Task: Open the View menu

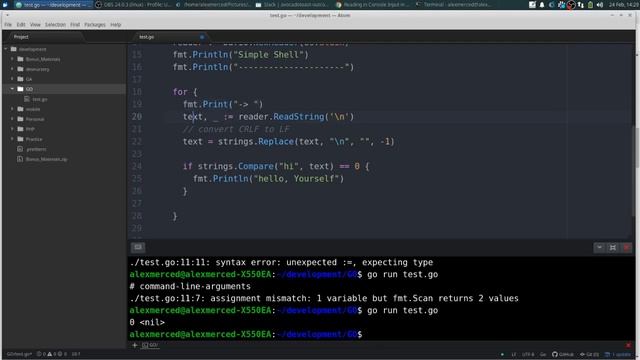Action: click(35, 25)
